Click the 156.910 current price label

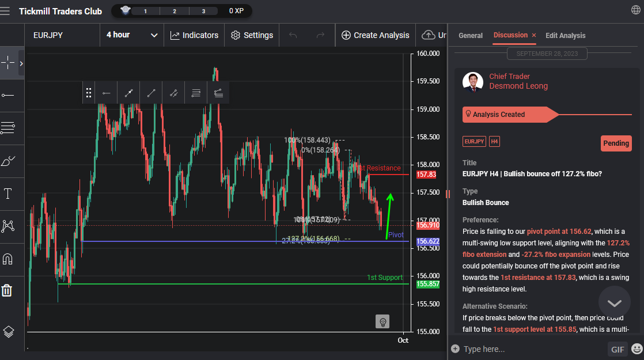(428, 225)
